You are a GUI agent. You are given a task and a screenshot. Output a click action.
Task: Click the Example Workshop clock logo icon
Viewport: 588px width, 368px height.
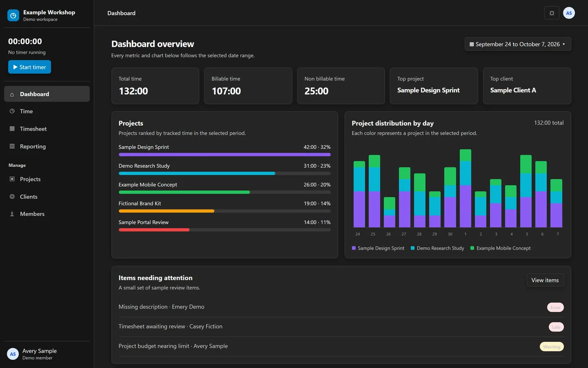coord(13,16)
